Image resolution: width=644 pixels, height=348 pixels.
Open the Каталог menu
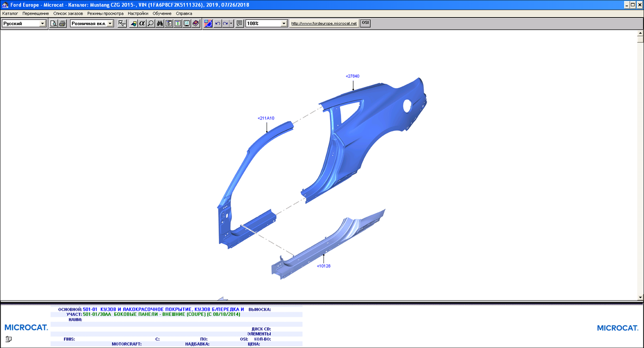pos(10,13)
